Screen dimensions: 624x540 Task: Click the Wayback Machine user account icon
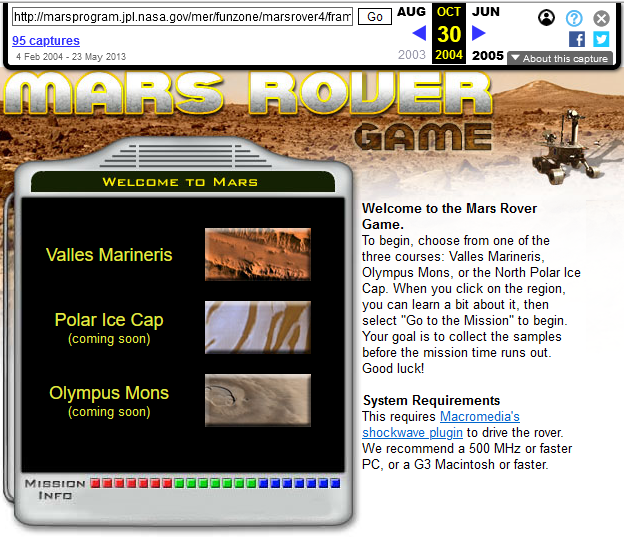tap(546, 18)
